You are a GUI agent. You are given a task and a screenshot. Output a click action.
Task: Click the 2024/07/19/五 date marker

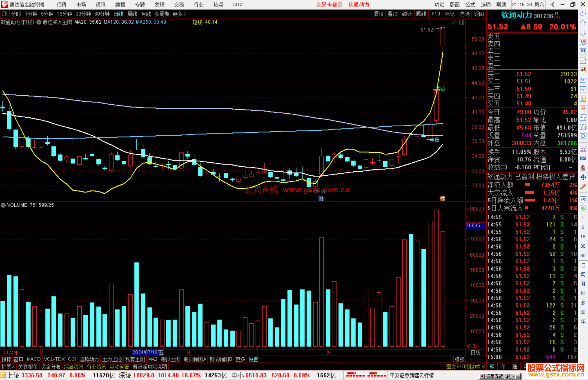pos(148,352)
